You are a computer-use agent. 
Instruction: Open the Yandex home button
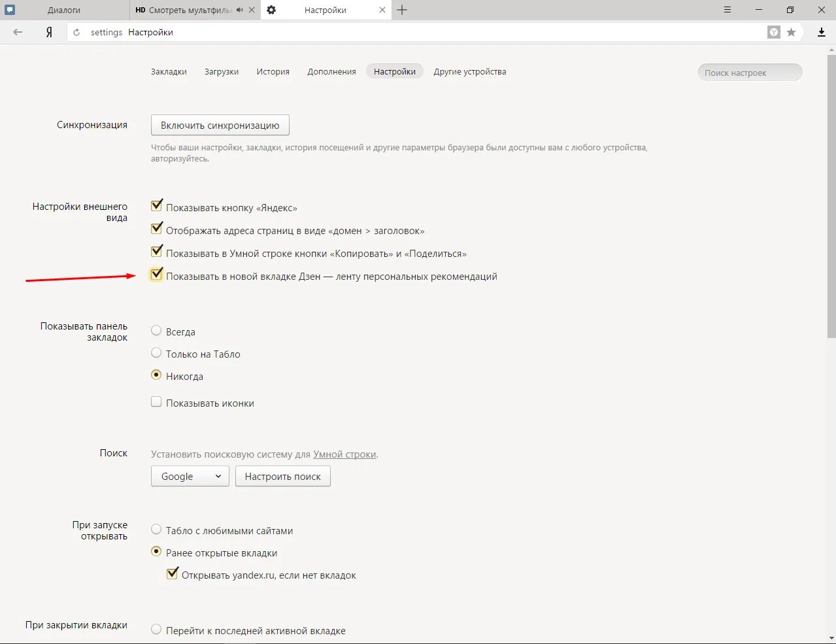pyautogui.click(x=49, y=32)
